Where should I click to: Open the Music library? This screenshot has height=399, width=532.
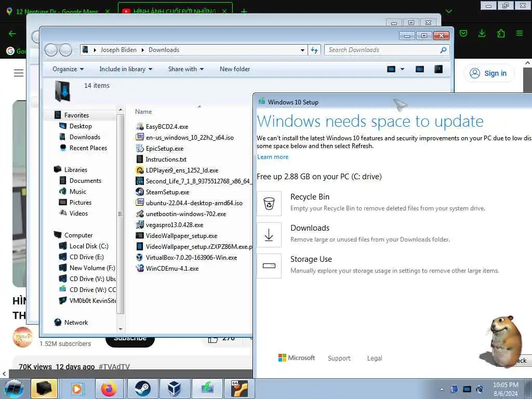[x=78, y=191]
